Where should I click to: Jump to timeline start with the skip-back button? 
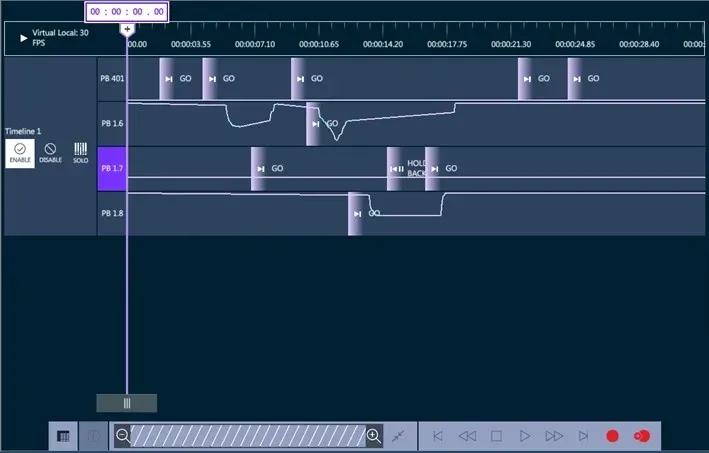(438, 436)
